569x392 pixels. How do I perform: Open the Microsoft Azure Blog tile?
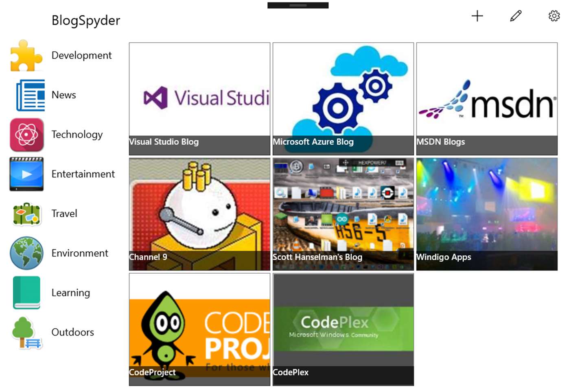pos(343,99)
